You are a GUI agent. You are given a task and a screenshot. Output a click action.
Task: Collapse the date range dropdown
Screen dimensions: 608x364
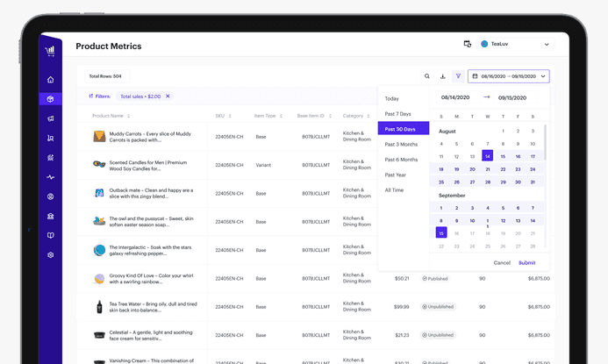coord(543,76)
